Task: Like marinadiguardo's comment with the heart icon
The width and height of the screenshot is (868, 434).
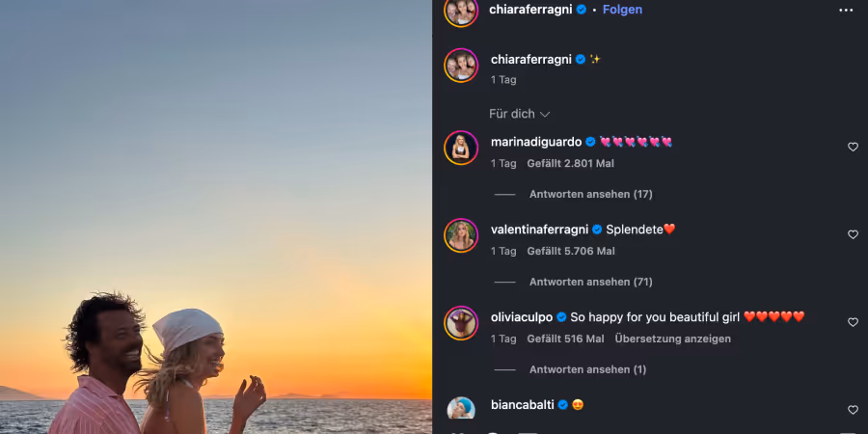Action: pos(854,147)
